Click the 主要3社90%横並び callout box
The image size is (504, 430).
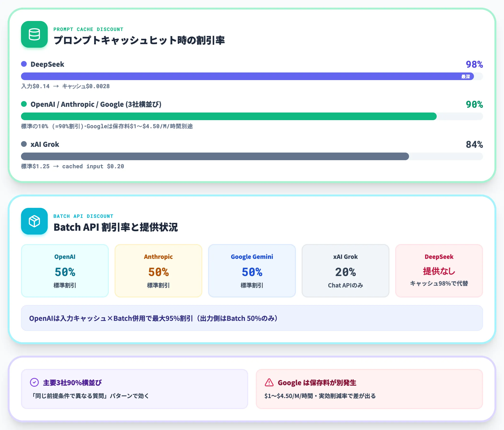135,389
